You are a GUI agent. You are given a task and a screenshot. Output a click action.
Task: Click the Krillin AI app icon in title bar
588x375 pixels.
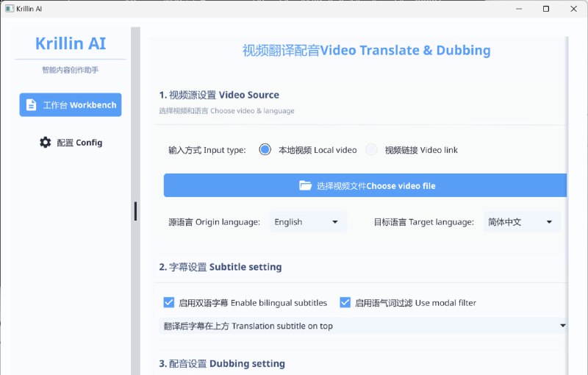pyautogui.click(x=10, y=9)
